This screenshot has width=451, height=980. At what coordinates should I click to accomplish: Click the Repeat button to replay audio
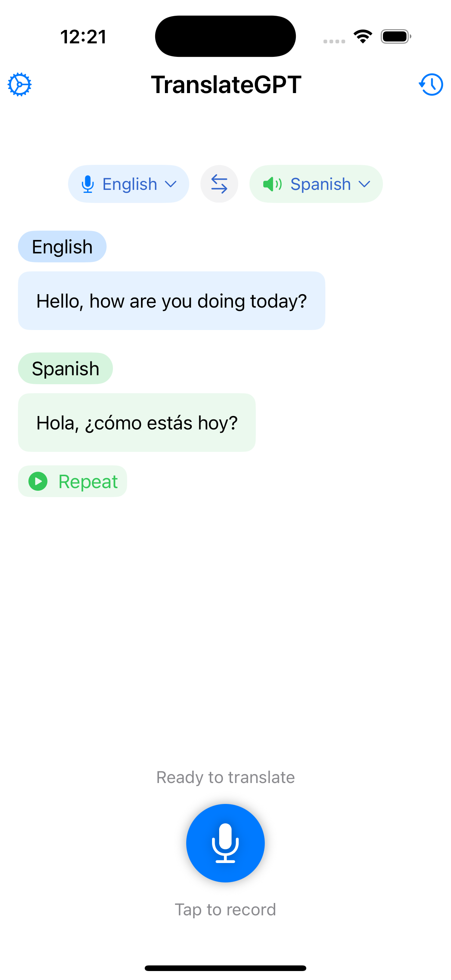pyautogui.click(x=72, y=481)
